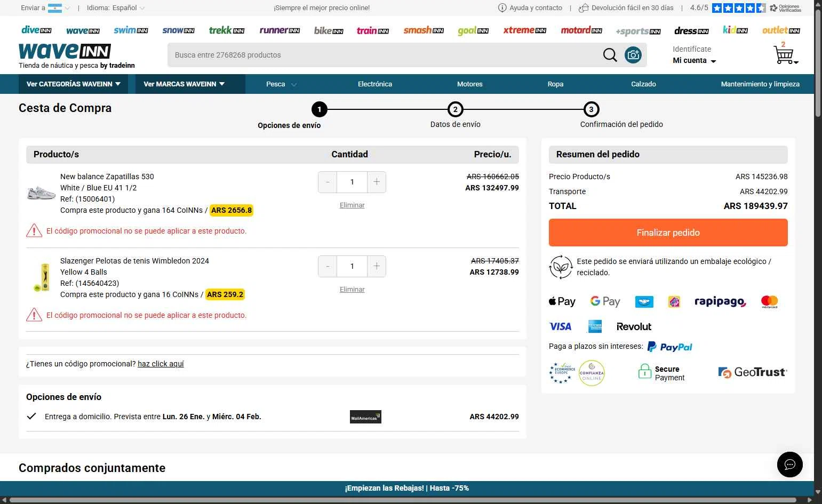Decrease Slazenger Pelotas quantity
Screen dimensions: 822x504
[328, 266]
